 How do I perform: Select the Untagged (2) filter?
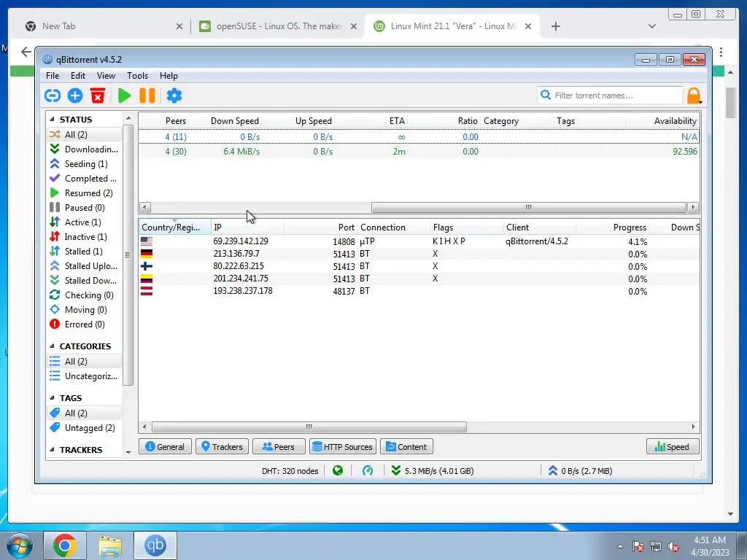[85, 428]
